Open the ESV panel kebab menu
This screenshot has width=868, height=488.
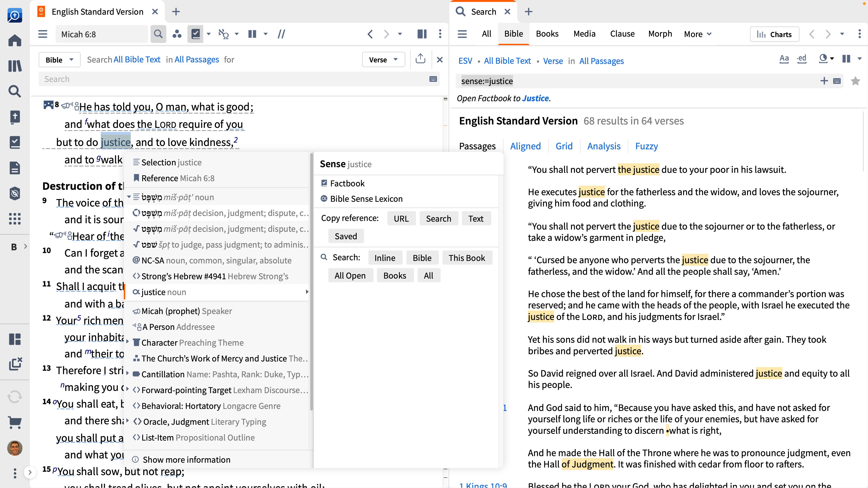(440, 34)
